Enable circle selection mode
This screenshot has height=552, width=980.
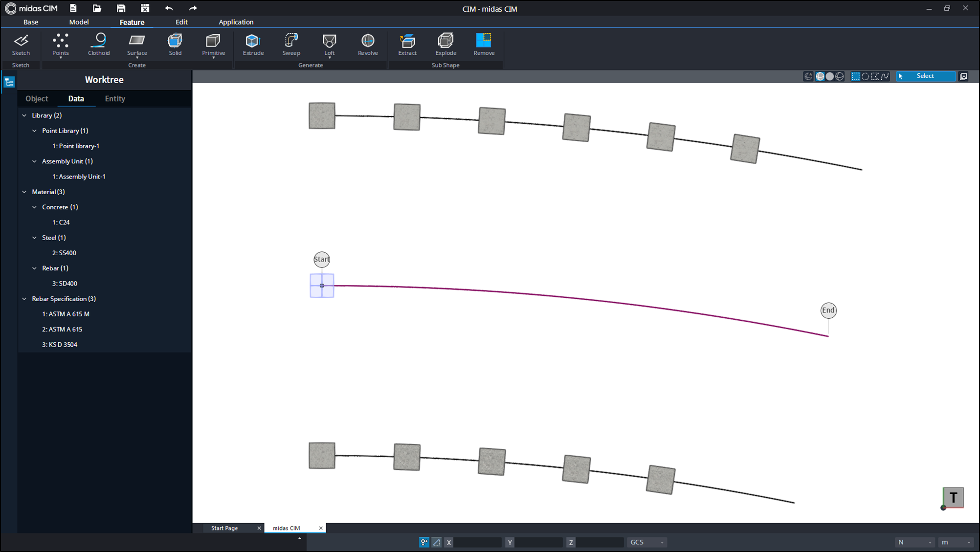point(865,76)
